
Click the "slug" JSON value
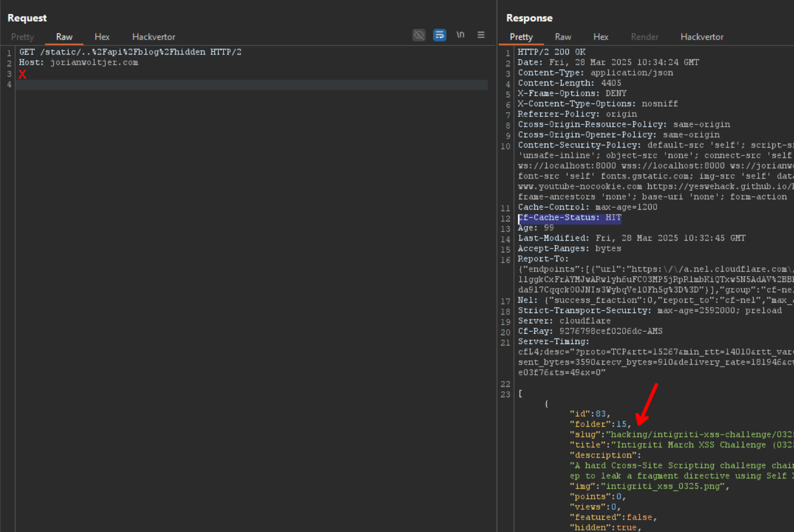pos(699,435)
